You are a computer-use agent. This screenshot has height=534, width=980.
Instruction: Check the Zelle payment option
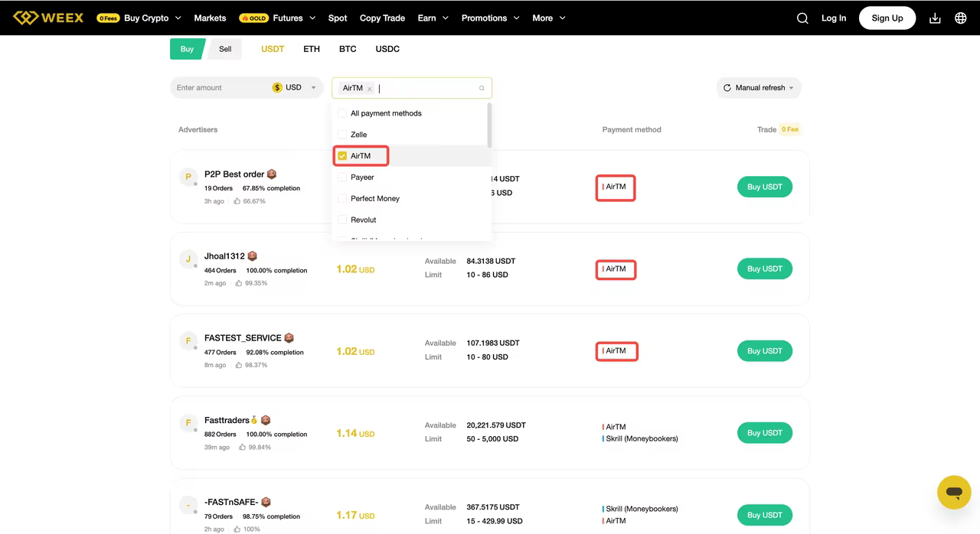(342, 135)
